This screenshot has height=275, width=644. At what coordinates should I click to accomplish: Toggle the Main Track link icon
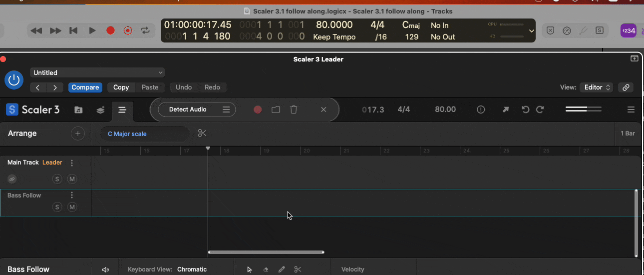[x=12, y=179]
